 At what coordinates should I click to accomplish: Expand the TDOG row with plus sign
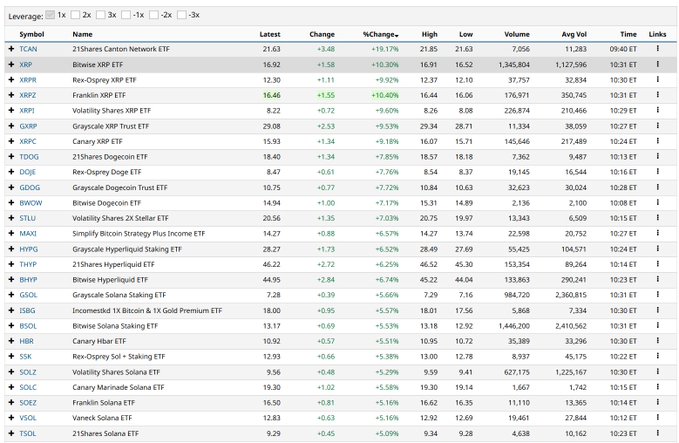(x=11, y=157)
